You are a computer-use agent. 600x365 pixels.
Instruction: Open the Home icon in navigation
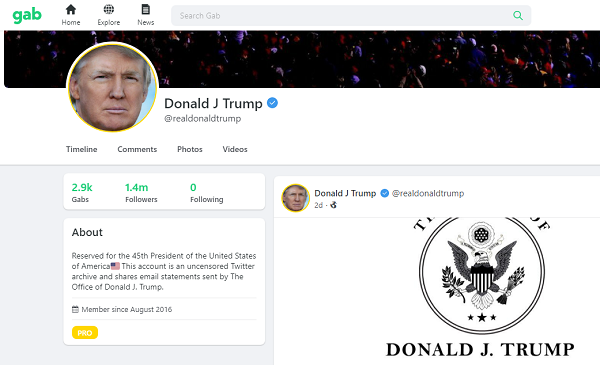tap(71, 9)
